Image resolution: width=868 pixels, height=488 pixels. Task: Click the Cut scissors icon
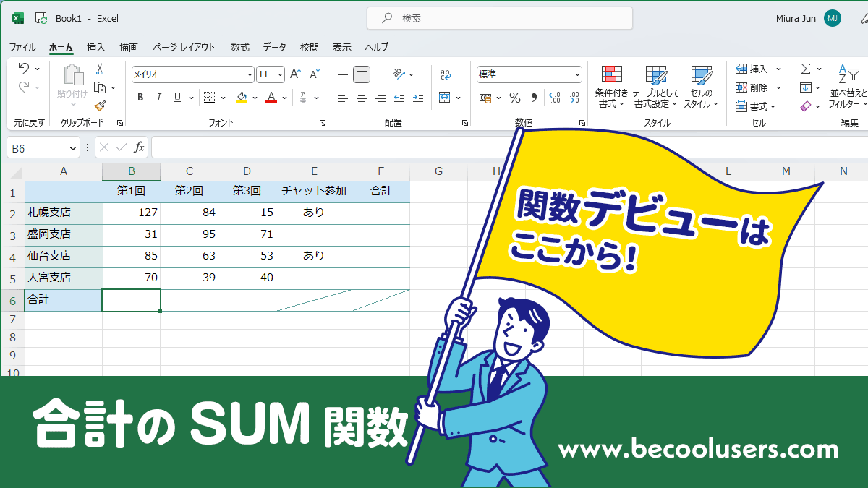pos(100,69)
